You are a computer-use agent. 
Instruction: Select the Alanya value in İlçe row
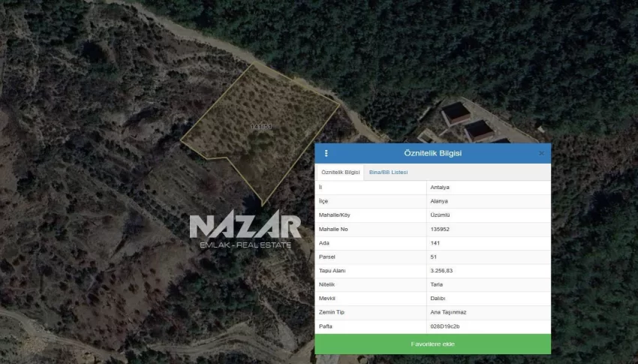click(439, 201)
